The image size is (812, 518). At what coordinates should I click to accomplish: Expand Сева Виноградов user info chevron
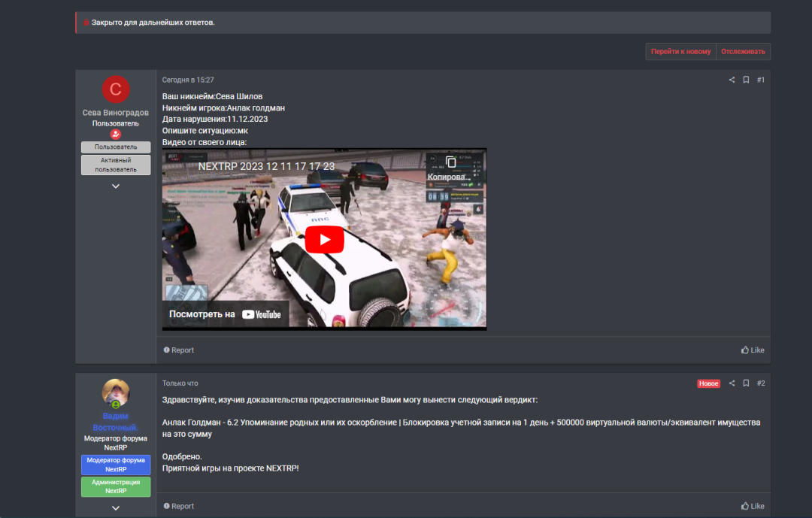[116, 186]
